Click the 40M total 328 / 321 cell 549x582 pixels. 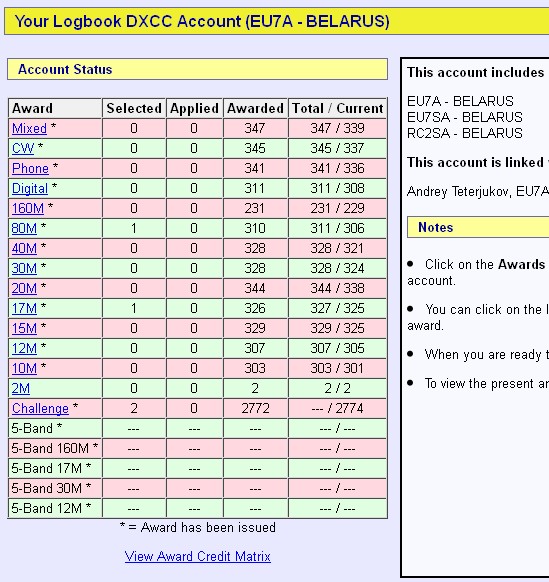[337, 248]
